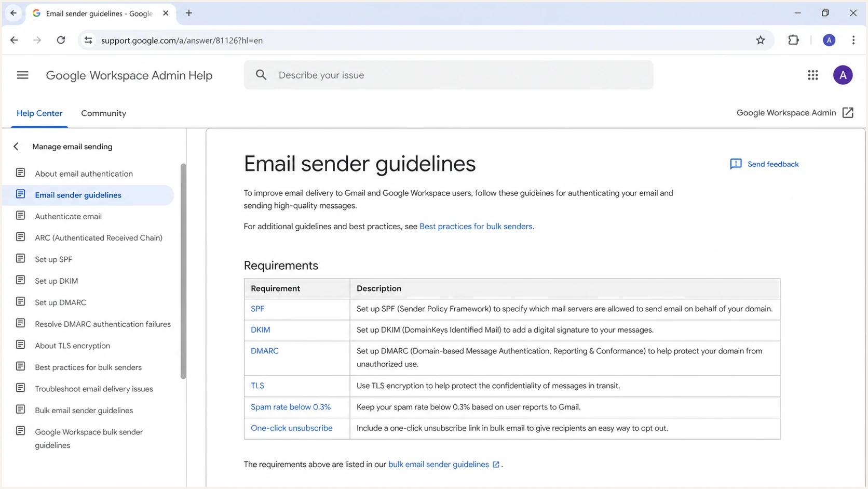Open Google Workspace bulk sender guidelines item
868x489 pixels.
(x=89, y=439)
